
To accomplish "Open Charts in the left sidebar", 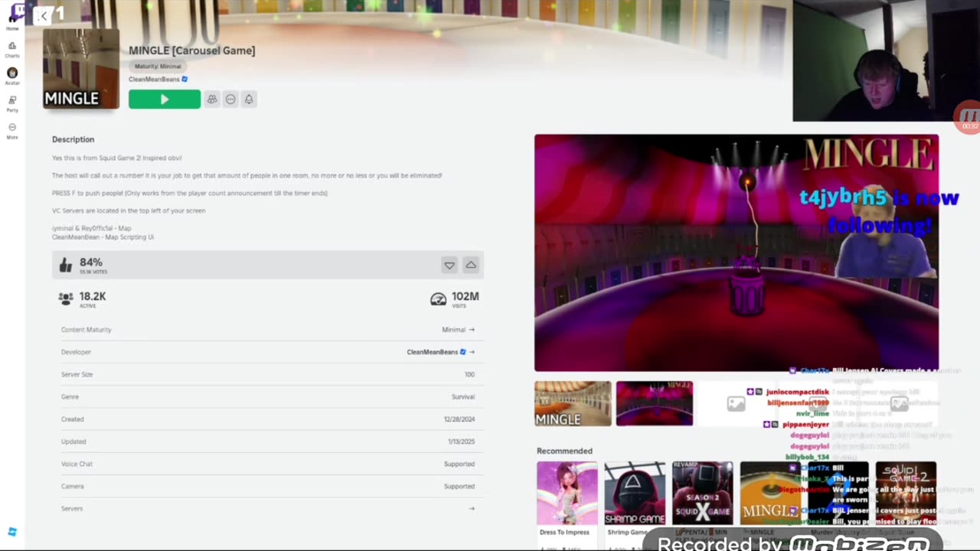I will (12, 50).
